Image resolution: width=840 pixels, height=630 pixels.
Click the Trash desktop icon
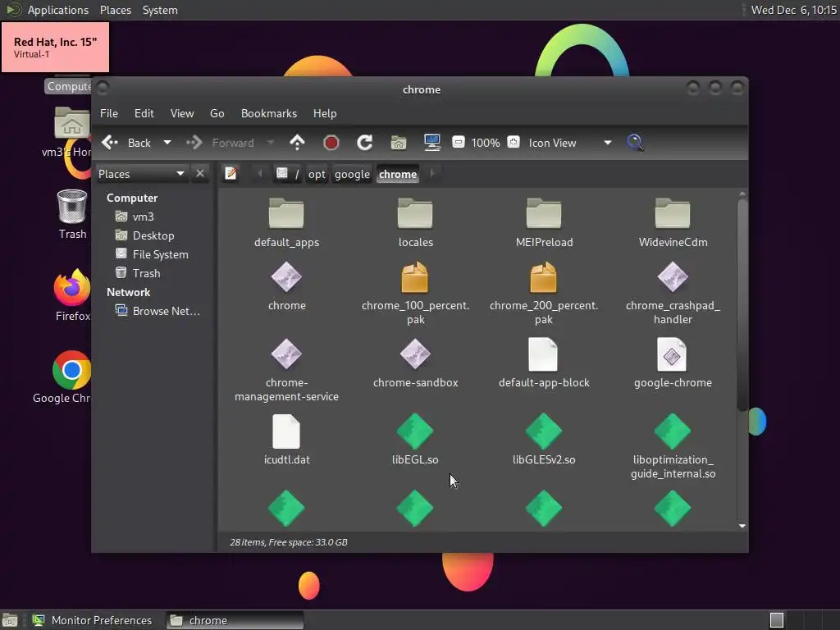tap(72, 206)
